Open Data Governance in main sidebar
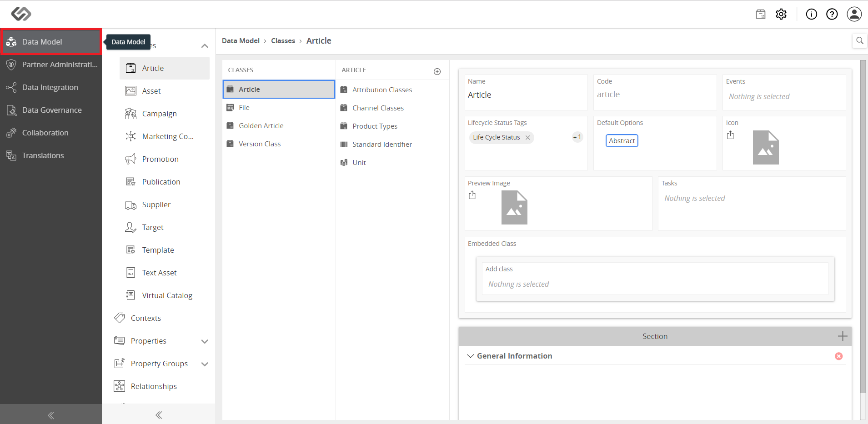The height and width of the screenshot is (424, 868). [x=51, y=110]
